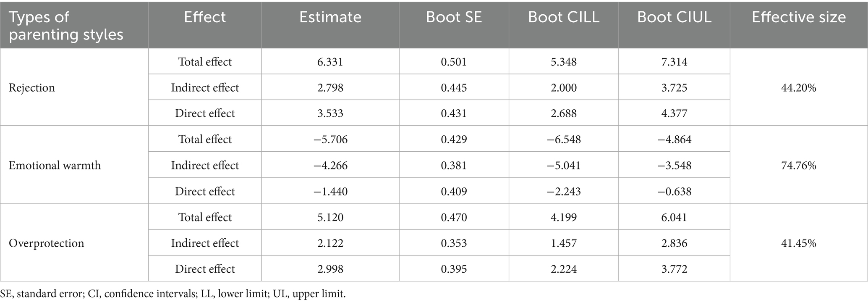Click the 74.76% effective size cell

[798, 166]
